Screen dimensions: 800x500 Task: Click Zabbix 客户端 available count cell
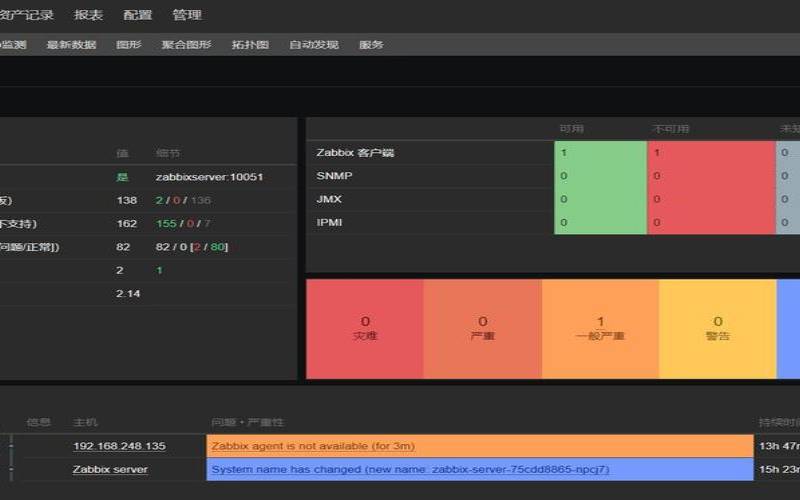pos(601,153)
